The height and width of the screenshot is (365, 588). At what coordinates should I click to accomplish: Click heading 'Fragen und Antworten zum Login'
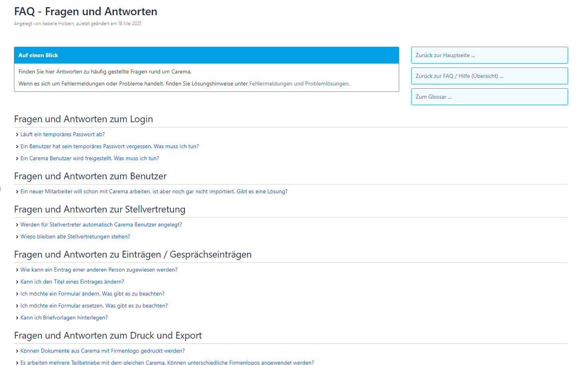pyautogui.click(x=83, y=119)
